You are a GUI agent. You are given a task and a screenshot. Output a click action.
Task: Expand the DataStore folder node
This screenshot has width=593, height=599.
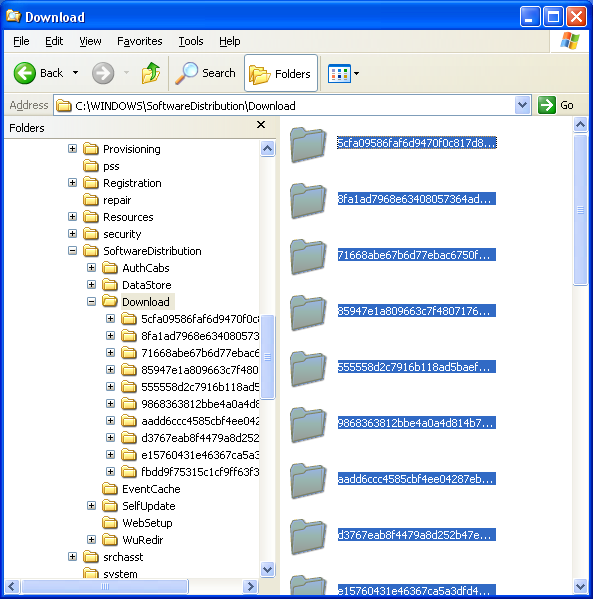pos(91,285)
